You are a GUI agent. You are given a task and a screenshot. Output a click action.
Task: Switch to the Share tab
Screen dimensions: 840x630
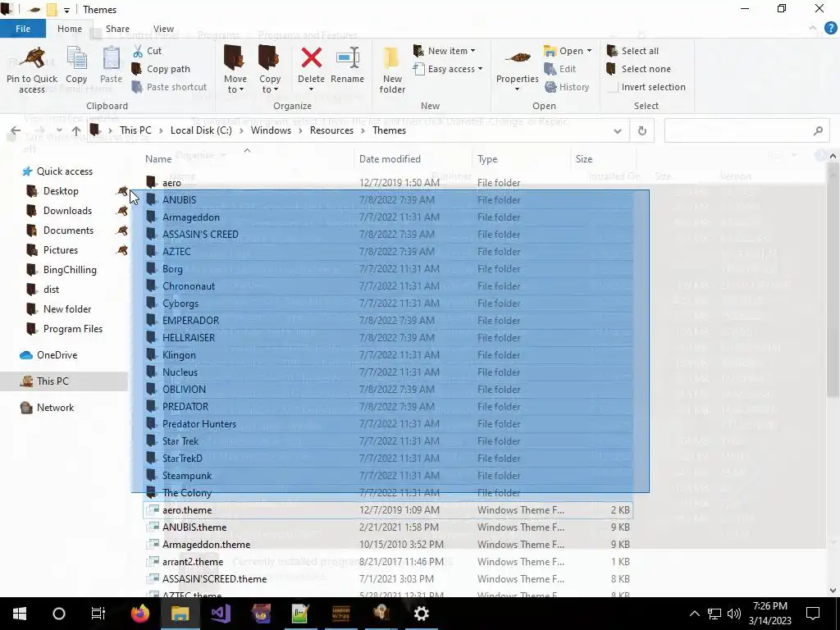tap(117, 29)
